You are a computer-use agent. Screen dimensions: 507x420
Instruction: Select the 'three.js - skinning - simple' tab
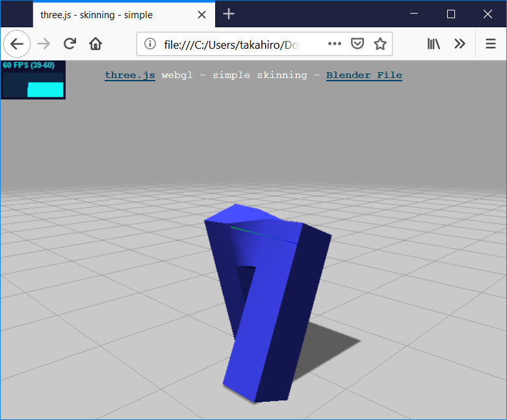coord(124,14)
